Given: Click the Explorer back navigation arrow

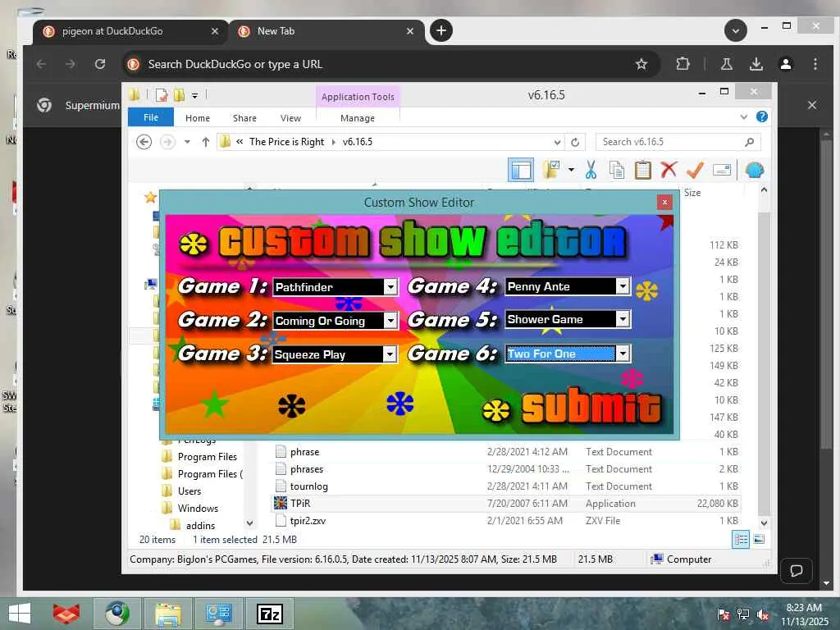Looking at the screenshot, I should 144,142.
